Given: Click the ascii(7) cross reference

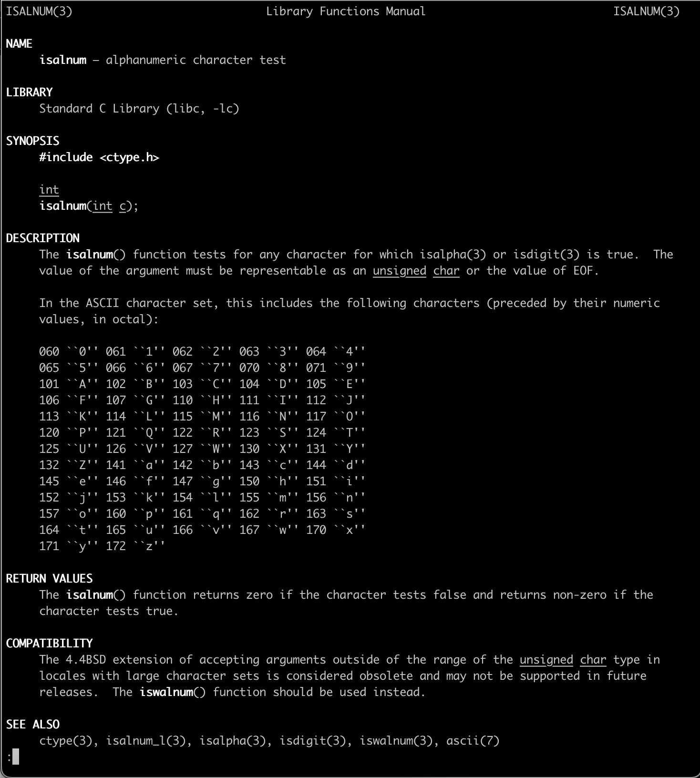Looking at the screenshot, I should 473,741.
